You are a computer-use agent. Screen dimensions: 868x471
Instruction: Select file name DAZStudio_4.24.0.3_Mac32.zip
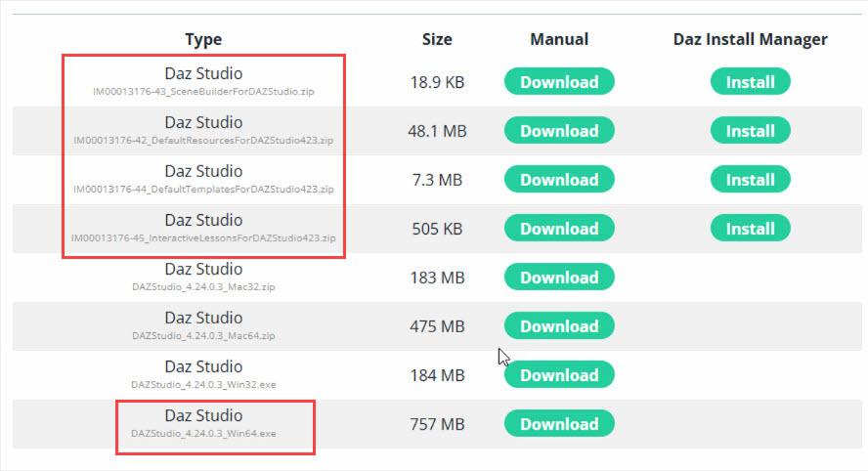[x=203, y=286]
